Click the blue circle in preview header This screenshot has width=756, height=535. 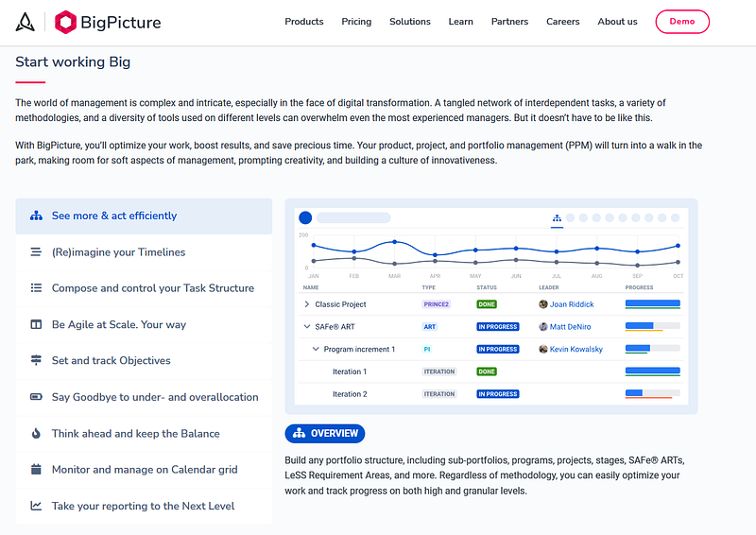(x=305, y=217)
